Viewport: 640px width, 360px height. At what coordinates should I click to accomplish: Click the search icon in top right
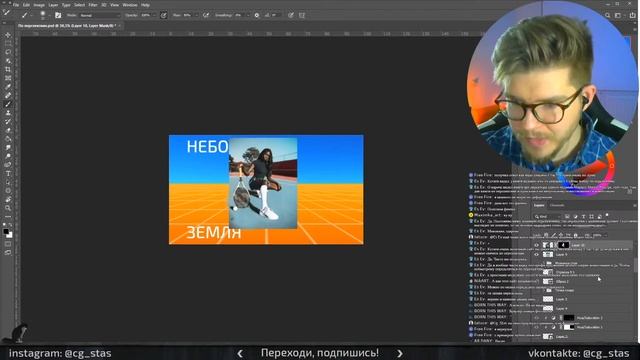coord(608,15)
